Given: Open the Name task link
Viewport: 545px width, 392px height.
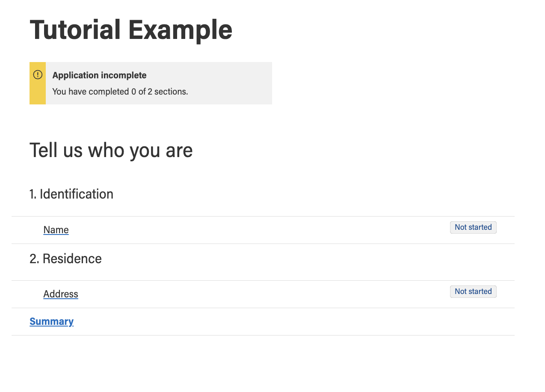Looking at the screenshot, I should point(56,230).
